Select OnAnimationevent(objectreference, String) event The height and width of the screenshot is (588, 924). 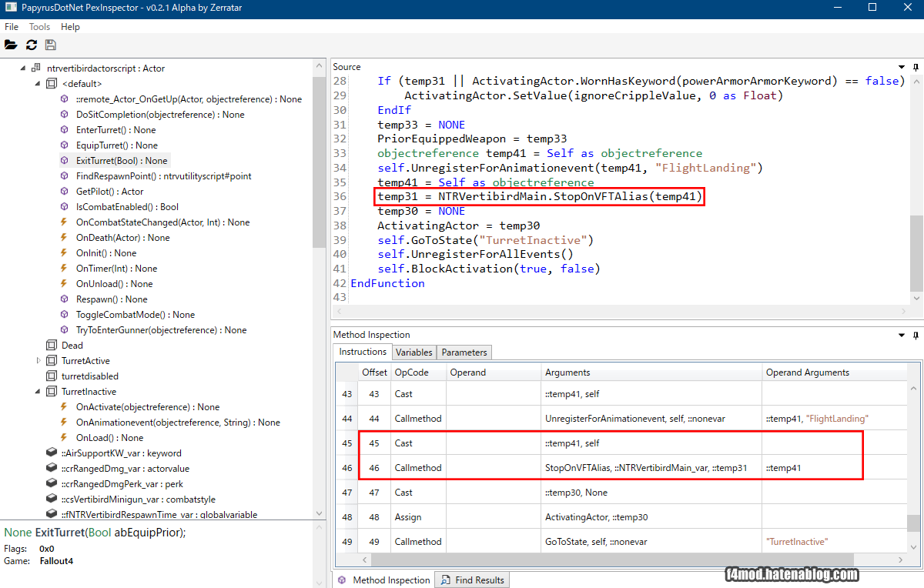pos(178,423)
